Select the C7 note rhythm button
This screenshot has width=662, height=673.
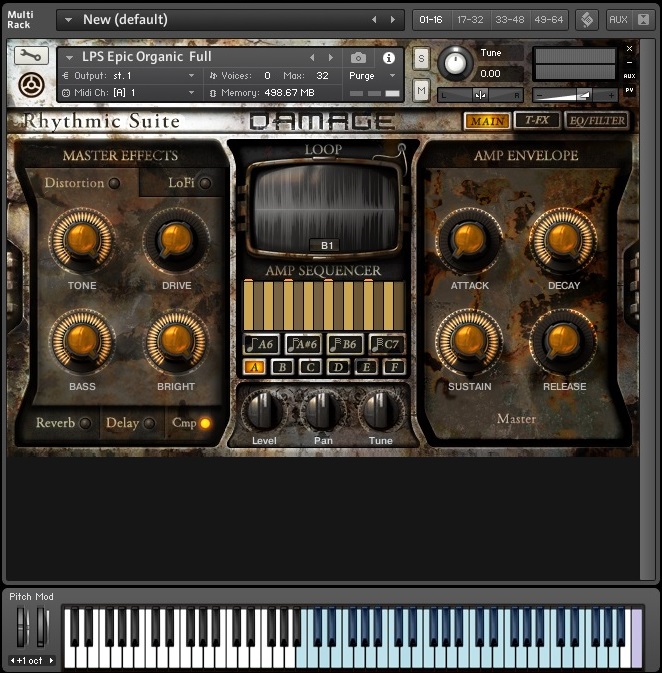click(387, 344)
